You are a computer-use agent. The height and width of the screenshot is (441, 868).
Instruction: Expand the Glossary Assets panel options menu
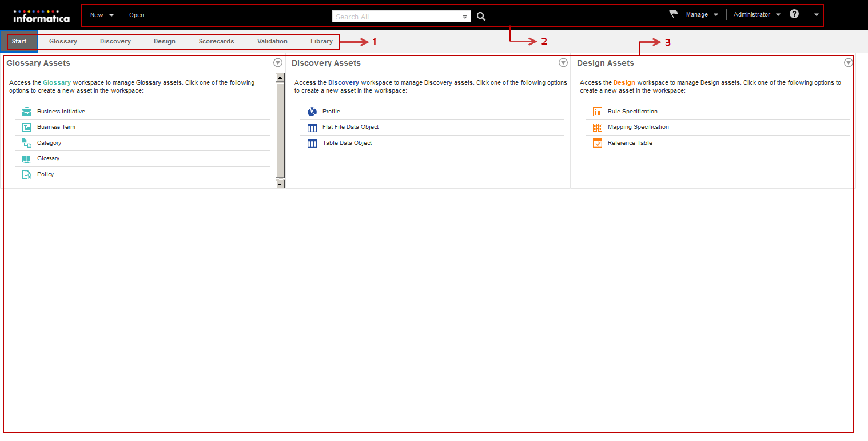pos(278,63)
